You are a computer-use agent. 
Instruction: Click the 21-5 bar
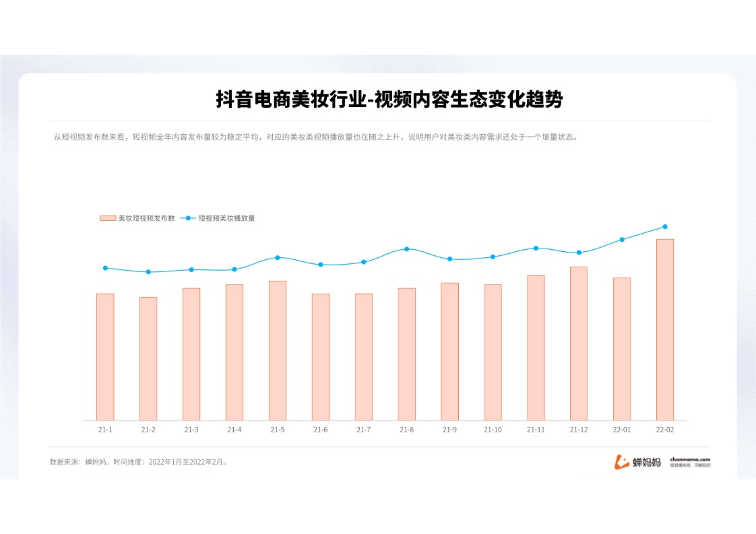point(278,350)
